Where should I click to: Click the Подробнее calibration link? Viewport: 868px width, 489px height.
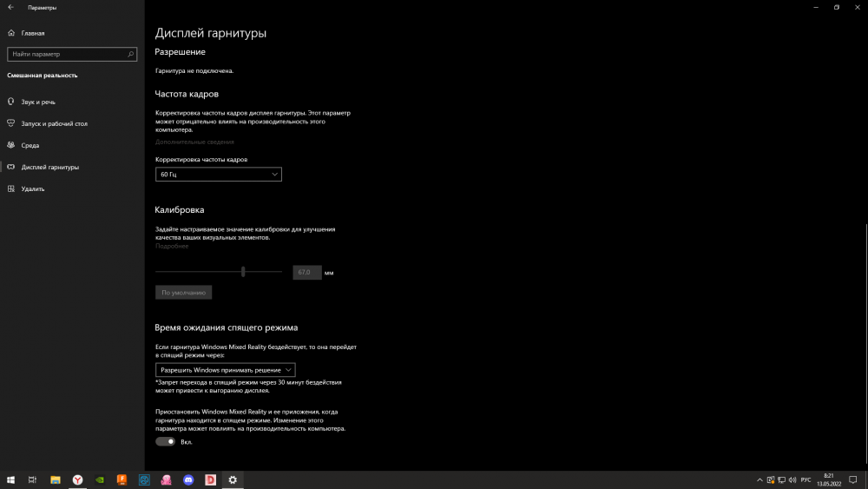point(172,246)
